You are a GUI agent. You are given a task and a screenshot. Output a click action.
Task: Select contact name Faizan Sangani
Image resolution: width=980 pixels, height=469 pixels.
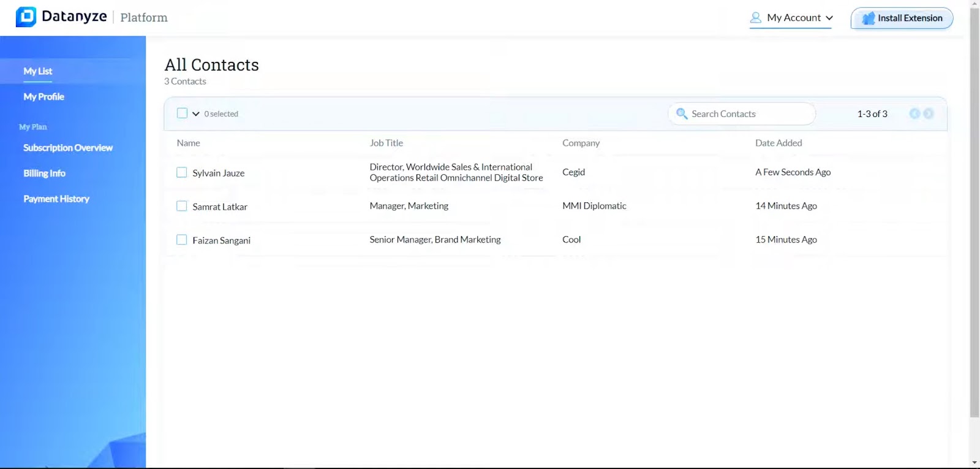222,240
